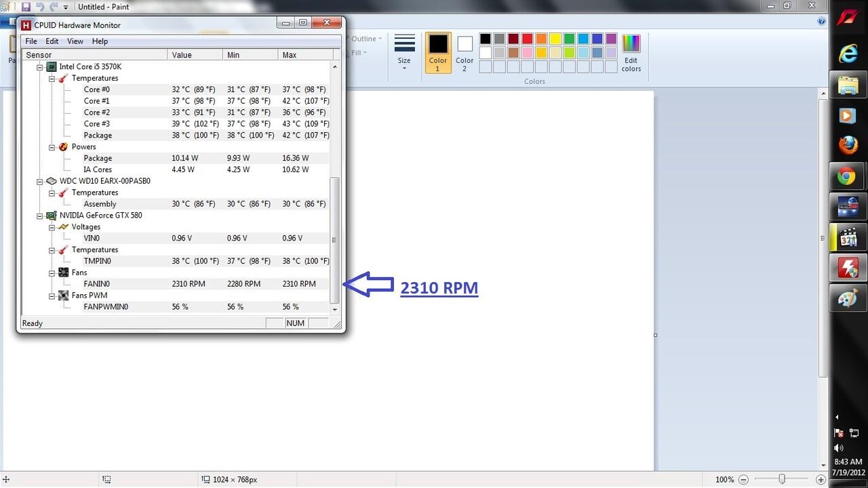Click the Fans PWM icon in the tree
The height and width of the screenshot is (488, 868).
(63, 296)
